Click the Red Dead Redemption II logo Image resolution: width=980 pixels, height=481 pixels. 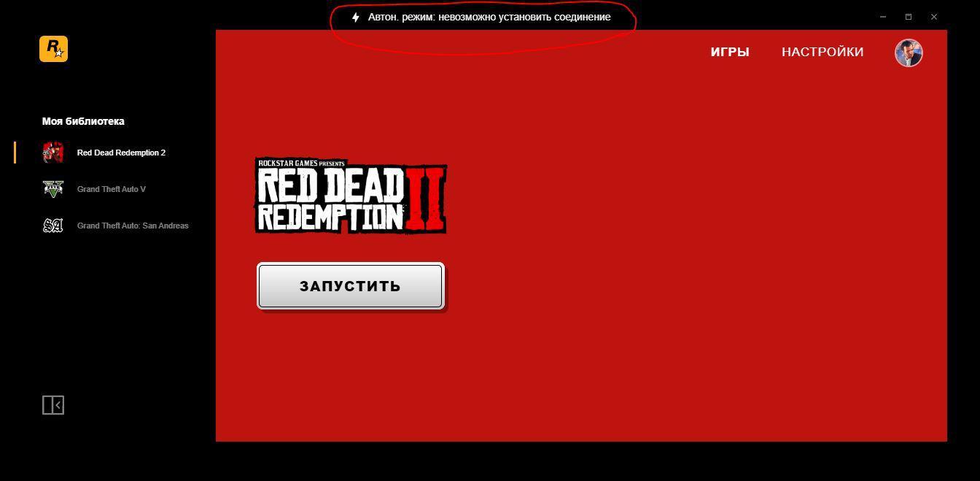tap(351, 196)
